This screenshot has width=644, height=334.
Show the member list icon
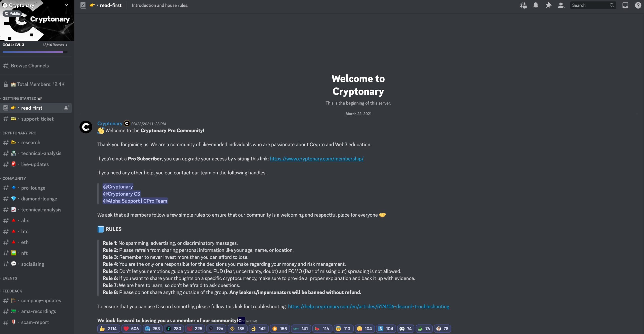coord(561,5)
